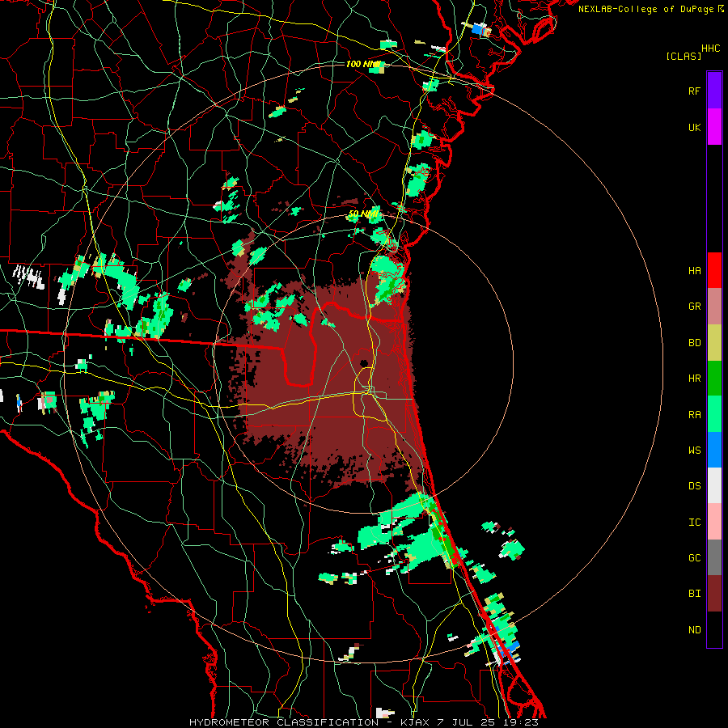This screenshot has height=728, width=728.
Task: Click the WS legend label
Action: [x=694, y=450]
